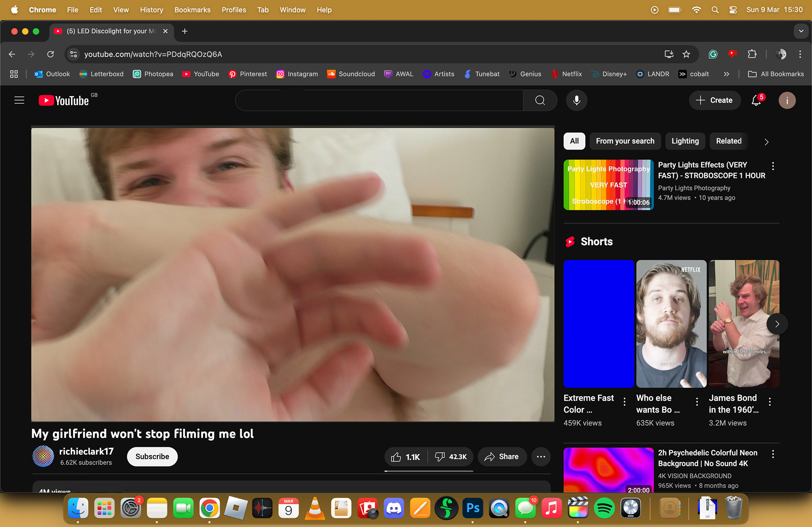Image resolution: width=812 pixels, height=527 pixels.
Task: Bookmark page with the star icon
Action: 686,54
